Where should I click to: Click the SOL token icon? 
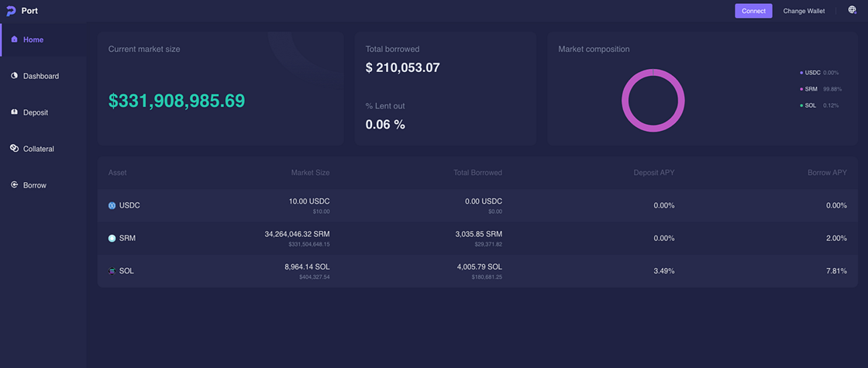tap(112, 271)
